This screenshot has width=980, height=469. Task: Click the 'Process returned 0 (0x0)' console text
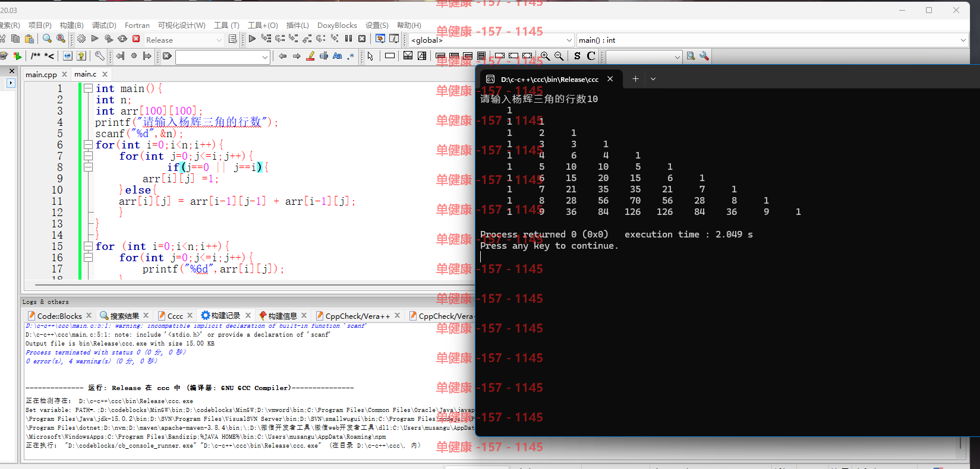[x=544, y=235]
